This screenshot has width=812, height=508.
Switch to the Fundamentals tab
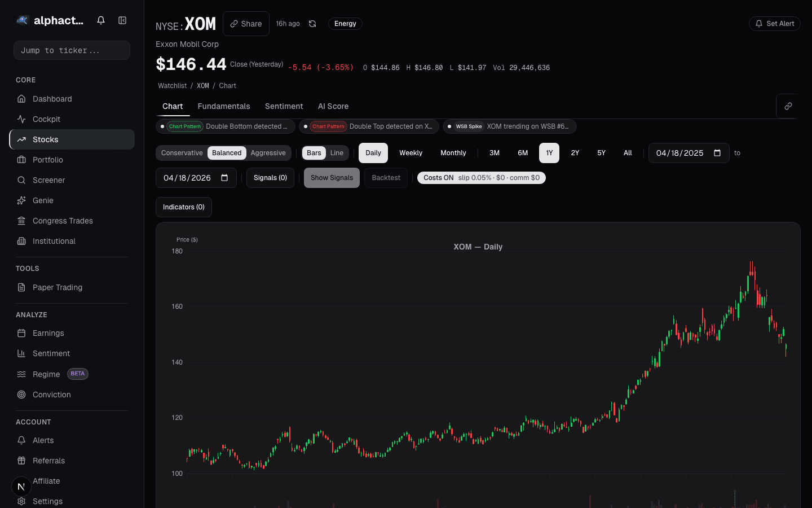224,106
